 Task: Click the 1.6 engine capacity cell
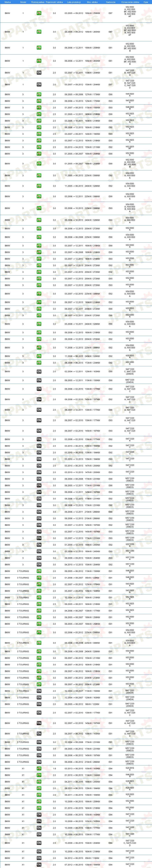pos(54,769)
